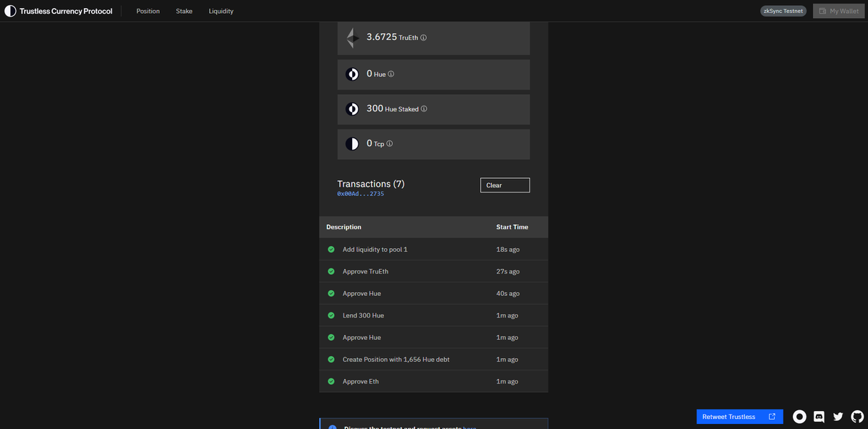Click the Start Time column header
868x429 pixels.
click(512, 227)
